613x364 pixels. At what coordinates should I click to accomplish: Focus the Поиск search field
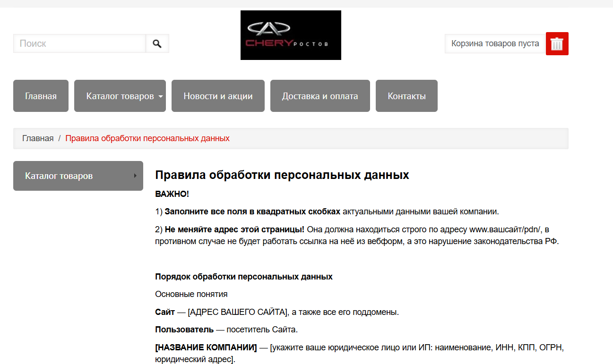coord(79,43)
